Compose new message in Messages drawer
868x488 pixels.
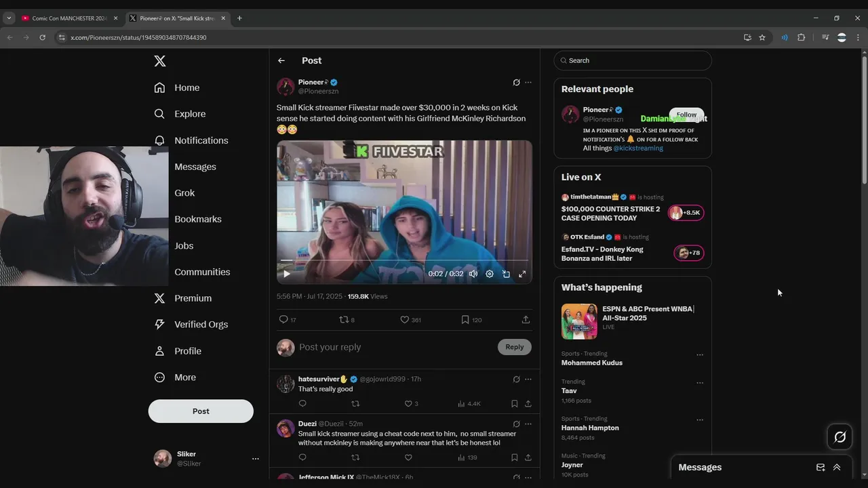coord(821,467)
